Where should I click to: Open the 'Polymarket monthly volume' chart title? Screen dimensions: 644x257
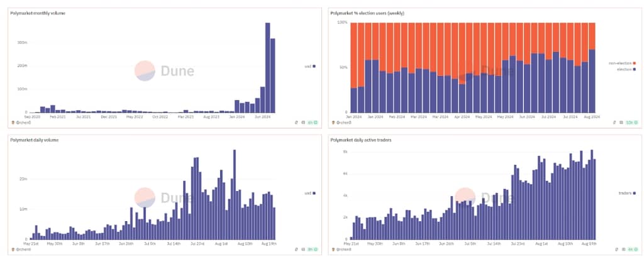click(38, 13)
